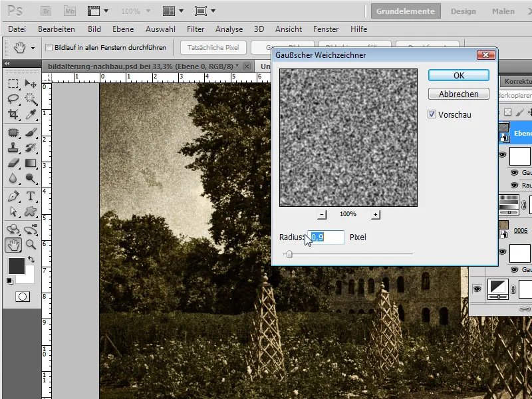This screenshot has height=399, width=532.
Task: Click Tatsächliche Pixel button
Action: [213, 47]
